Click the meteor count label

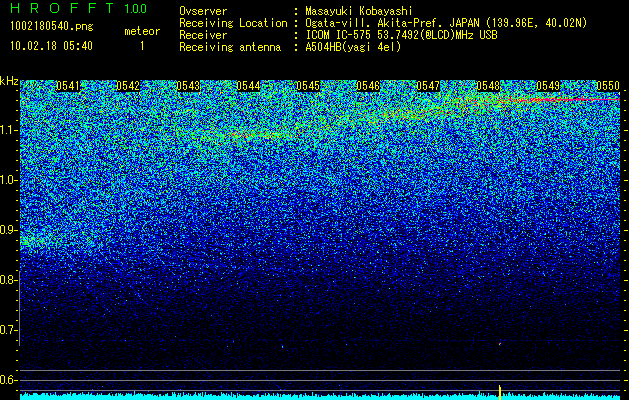click(142, 31)
